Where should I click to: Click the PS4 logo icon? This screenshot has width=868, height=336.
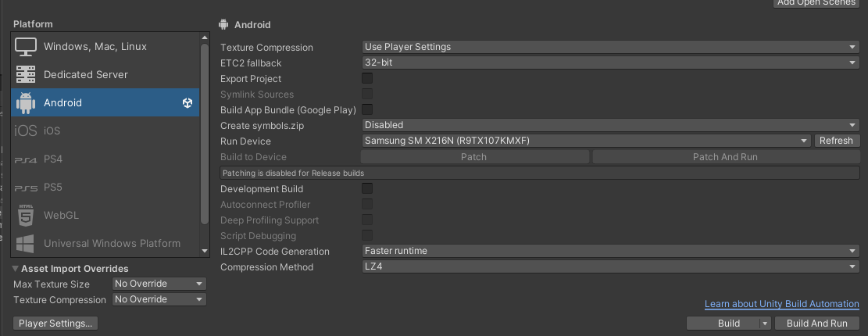(26, 159)
